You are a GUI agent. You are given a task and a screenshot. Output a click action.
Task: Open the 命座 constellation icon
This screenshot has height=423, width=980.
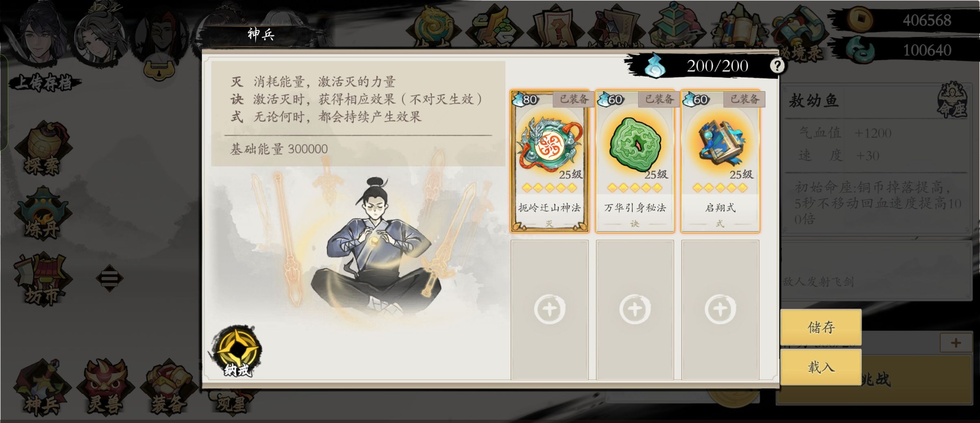(952, 100)
